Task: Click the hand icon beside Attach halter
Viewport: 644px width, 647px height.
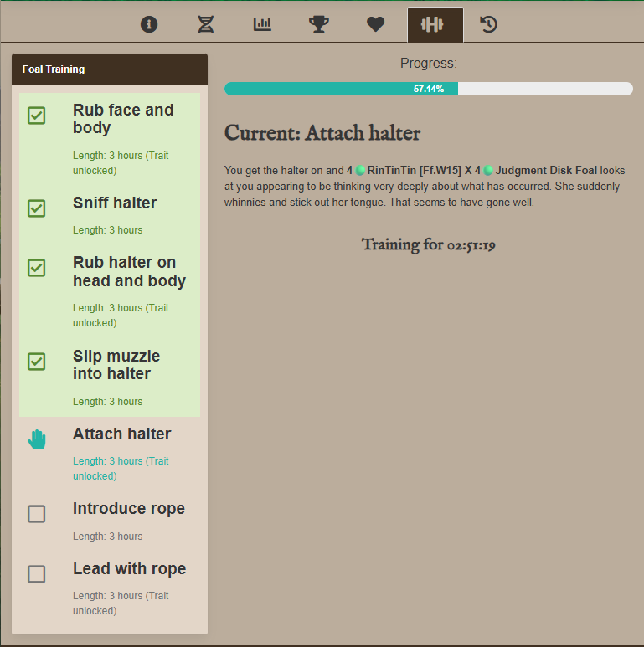Action: coord(37,439)
